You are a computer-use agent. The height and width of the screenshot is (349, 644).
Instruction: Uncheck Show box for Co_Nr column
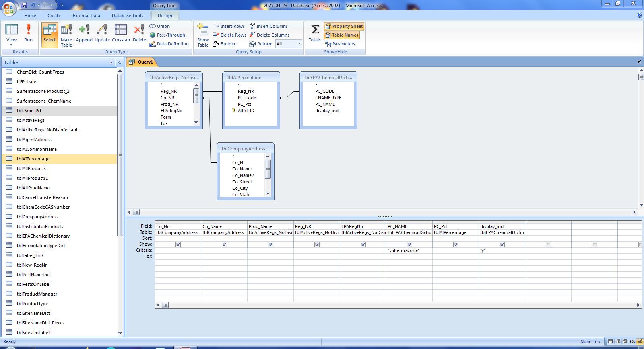click(x=178, y=244)
